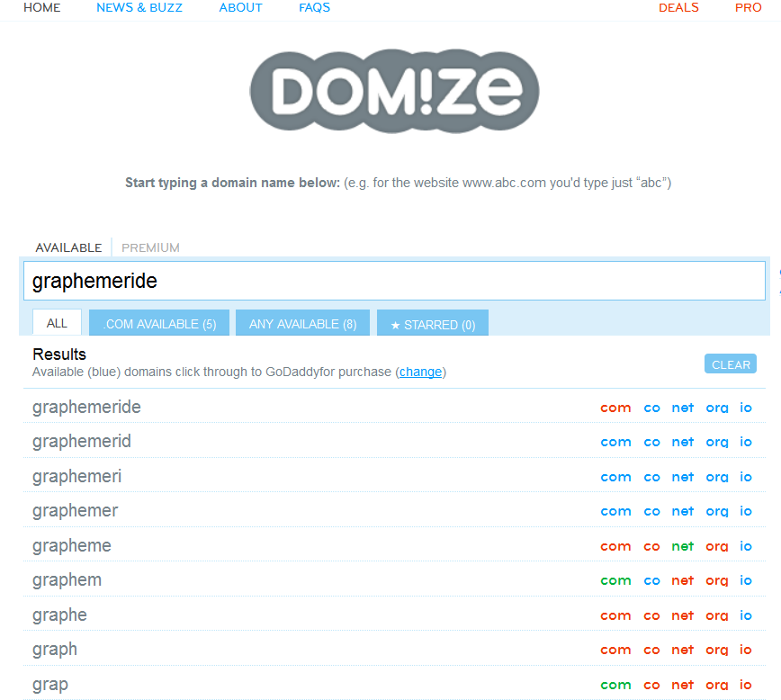
Task: Select the graphemeride result name
Action: pos(86,408)
